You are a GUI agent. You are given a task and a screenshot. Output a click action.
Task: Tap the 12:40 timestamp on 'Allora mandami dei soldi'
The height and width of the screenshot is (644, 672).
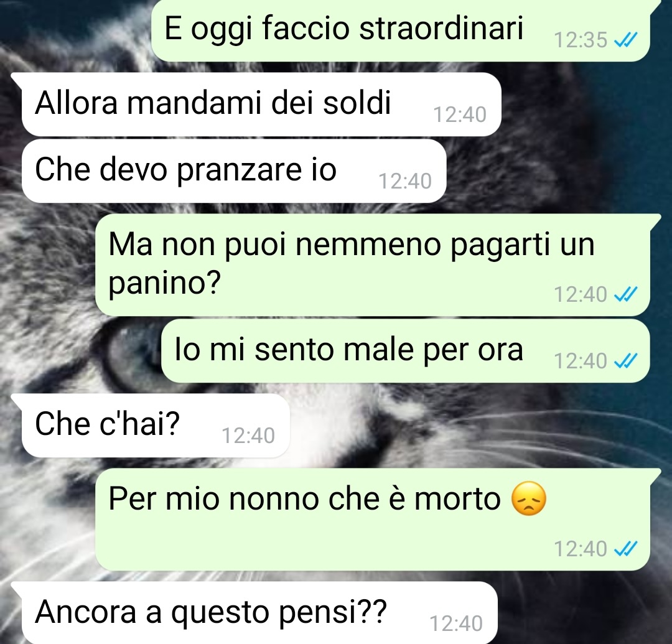click(x=460, y=114)
